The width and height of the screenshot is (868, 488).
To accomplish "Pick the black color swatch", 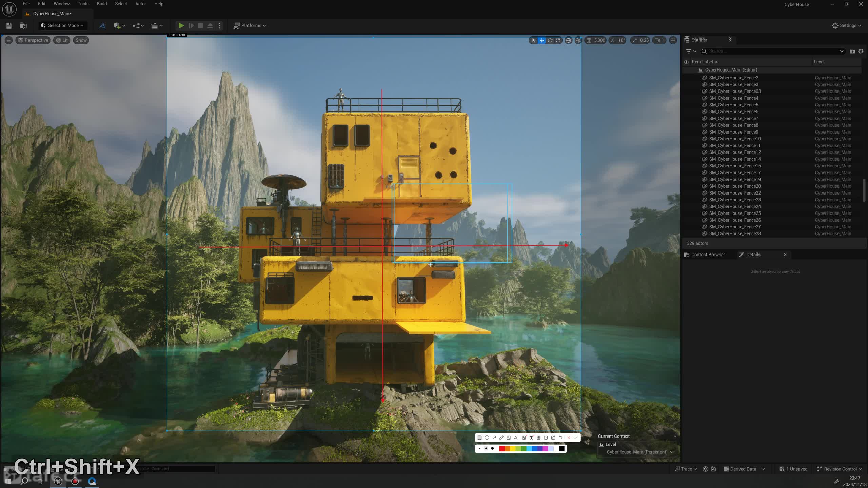I will coord(561,449).
